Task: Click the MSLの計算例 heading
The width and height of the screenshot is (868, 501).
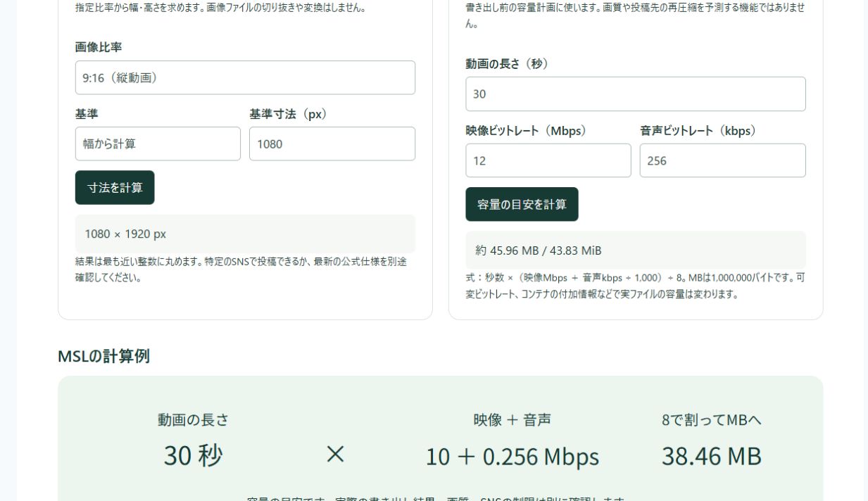Action: (103, 356)
